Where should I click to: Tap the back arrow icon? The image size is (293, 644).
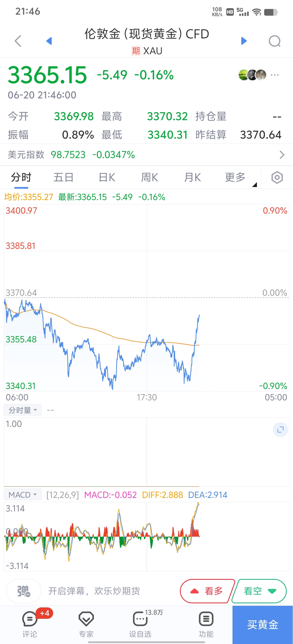coord(18,41)
